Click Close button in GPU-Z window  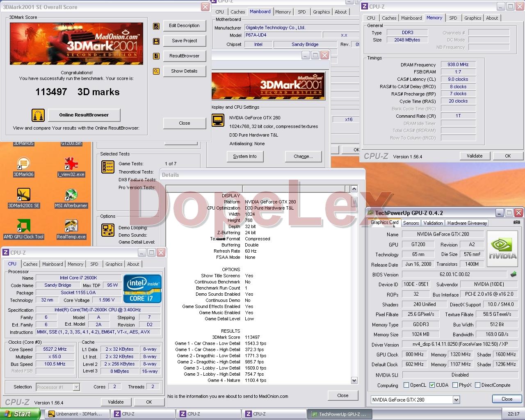[x=507, y=399]
